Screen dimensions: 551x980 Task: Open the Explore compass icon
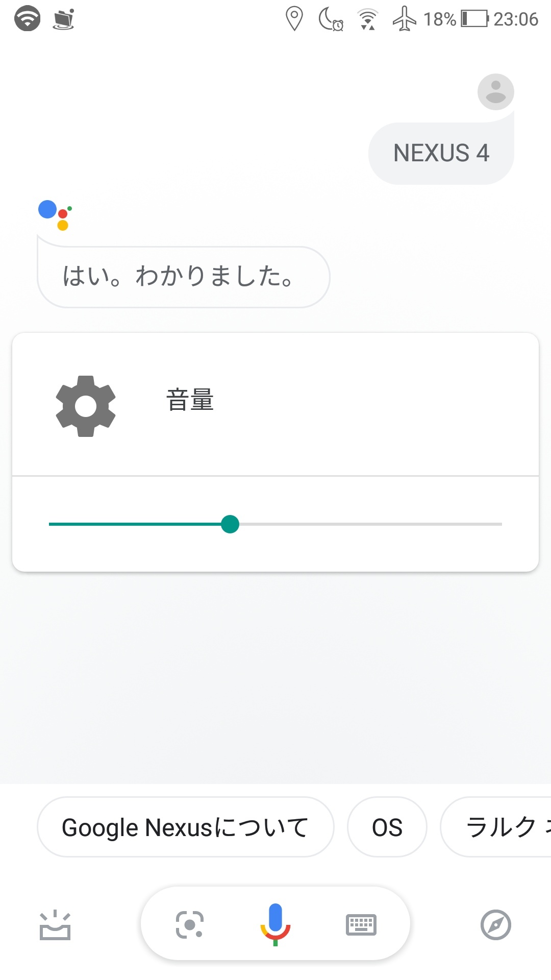[495, 924]
